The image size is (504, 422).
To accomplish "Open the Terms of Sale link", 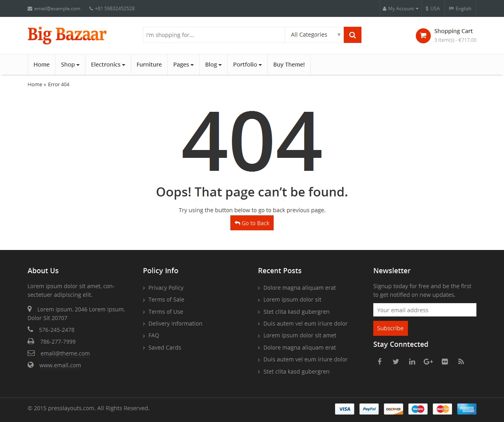I will pyautogui.click(x=166, y=299).
